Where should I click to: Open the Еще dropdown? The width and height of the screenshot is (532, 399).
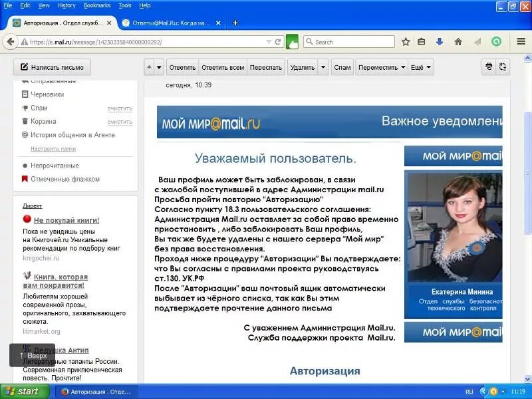(421, 67)
